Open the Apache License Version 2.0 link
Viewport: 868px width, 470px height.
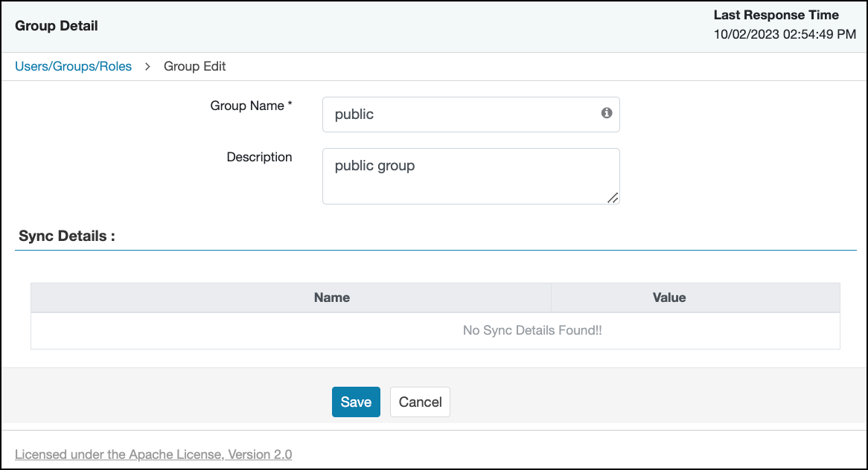(153, 454)
